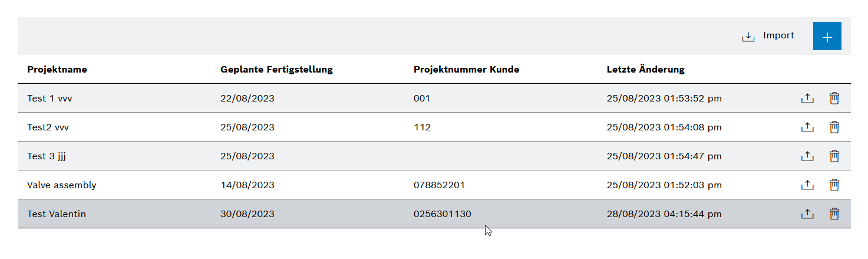Click project number 078852201 cell

[439, 185]
